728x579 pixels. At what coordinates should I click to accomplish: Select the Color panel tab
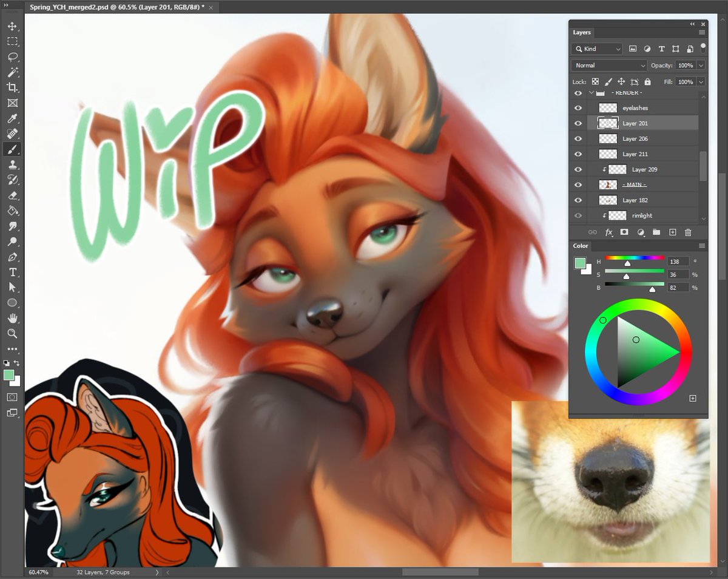(x=581, y=246)
